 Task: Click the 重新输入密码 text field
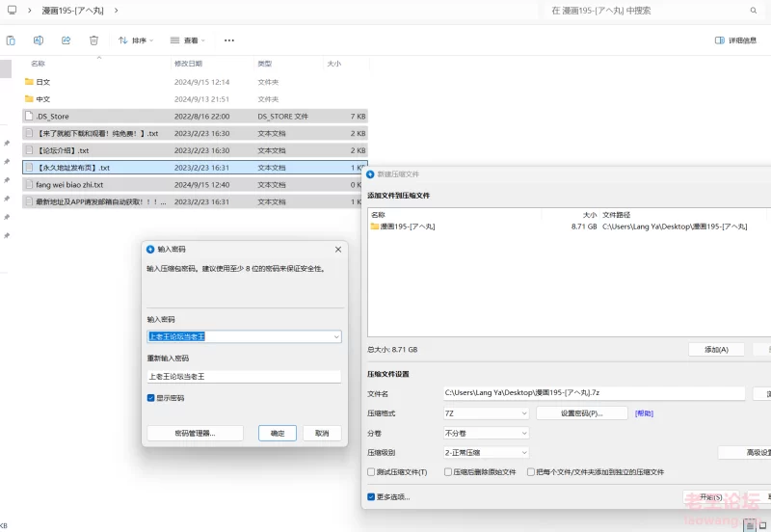coord(244,377)
